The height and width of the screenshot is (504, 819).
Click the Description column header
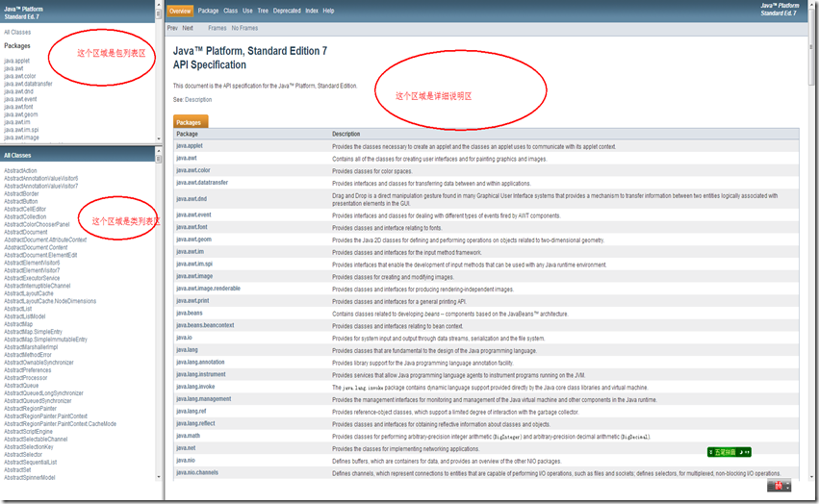[x=346, y=135]
